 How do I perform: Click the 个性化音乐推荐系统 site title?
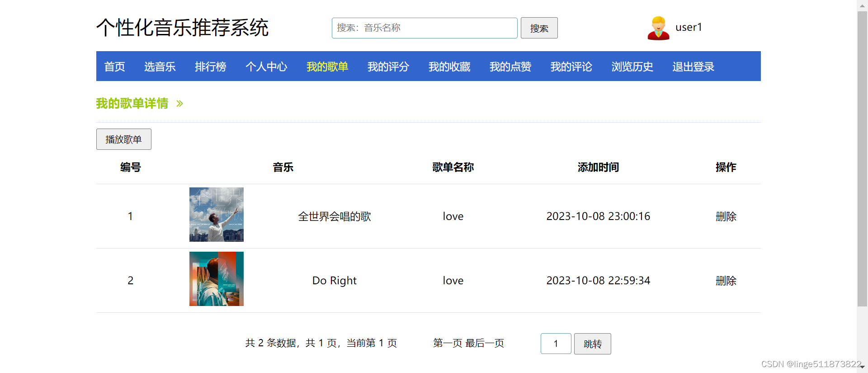(x=183, y=28)
